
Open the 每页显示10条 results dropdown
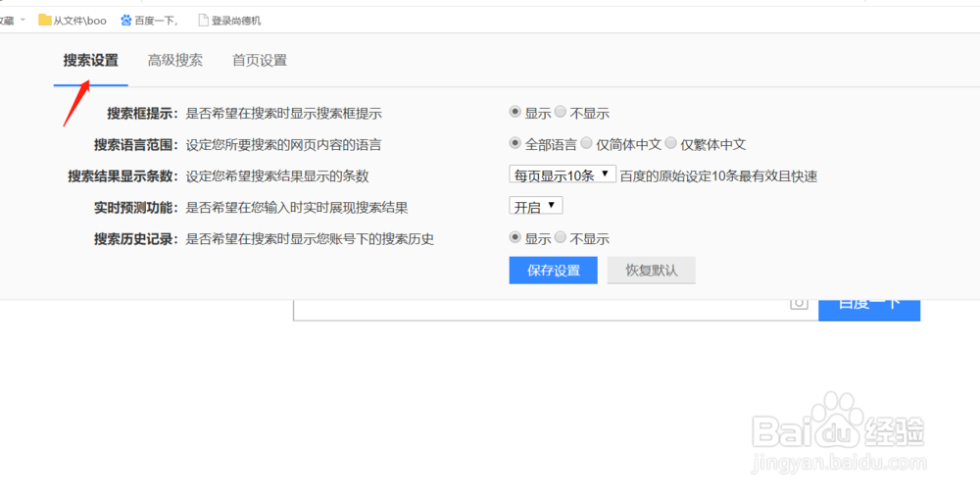(563, 174)
